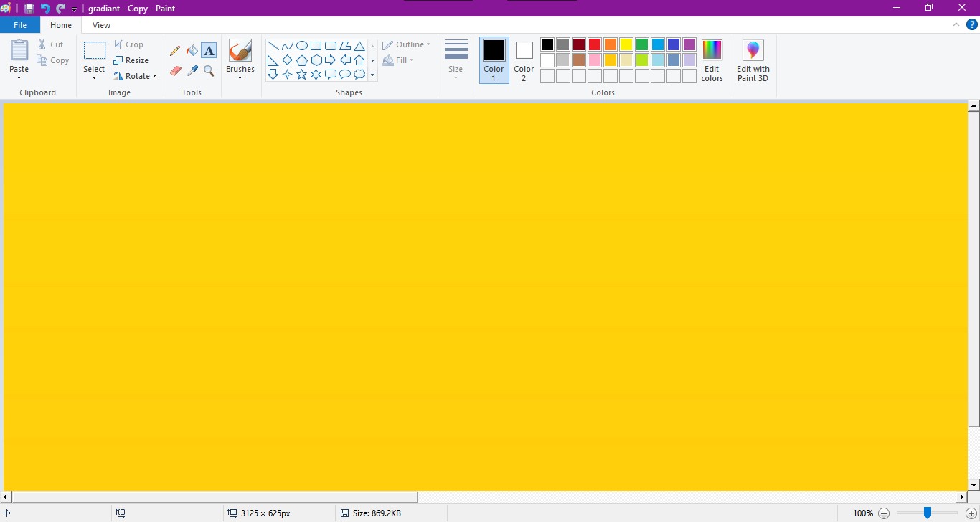Pick the yellow color swatch

pos(626,44)
